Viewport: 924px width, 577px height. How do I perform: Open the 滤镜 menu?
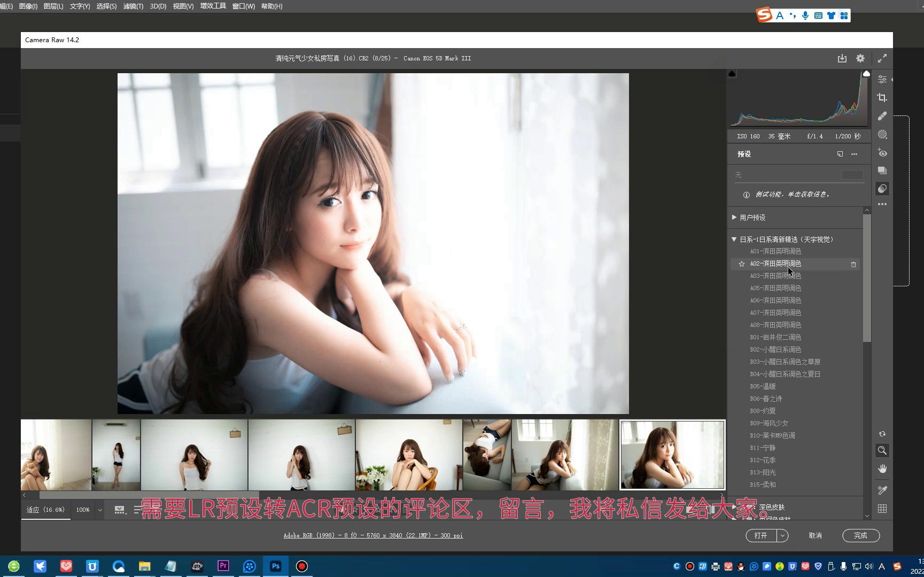pos(133,6)
